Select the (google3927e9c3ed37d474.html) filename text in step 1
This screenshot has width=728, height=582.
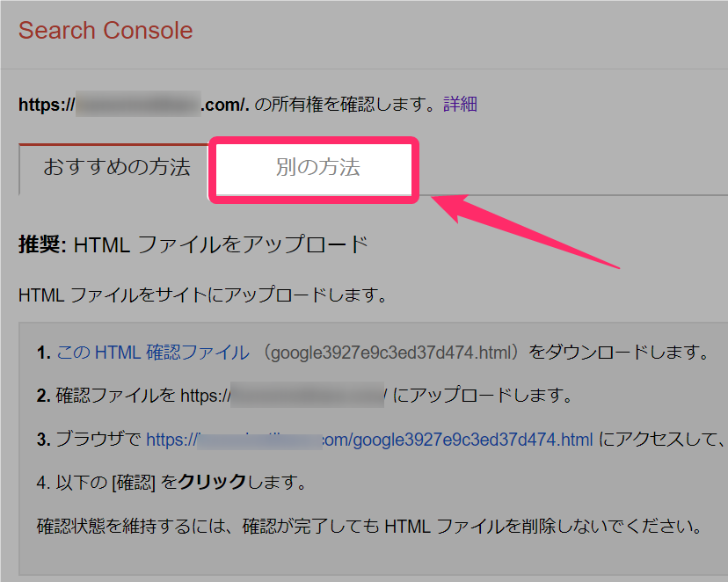coord(391,353)
